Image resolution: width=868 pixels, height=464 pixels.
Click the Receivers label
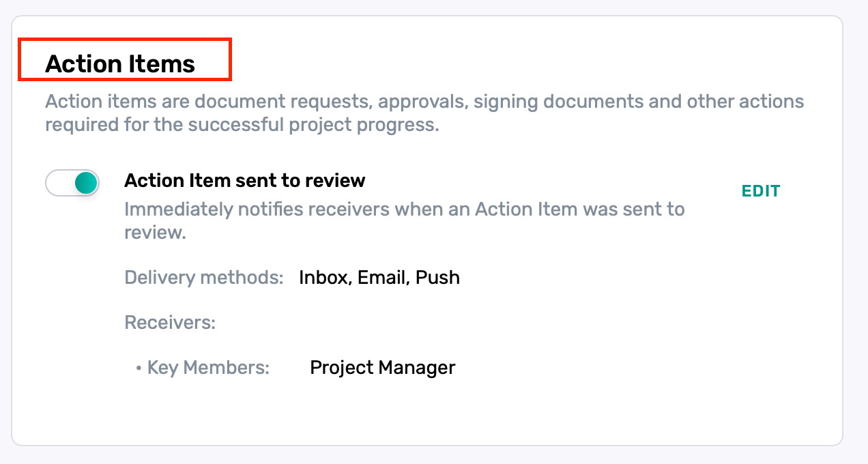click(170, 322)
